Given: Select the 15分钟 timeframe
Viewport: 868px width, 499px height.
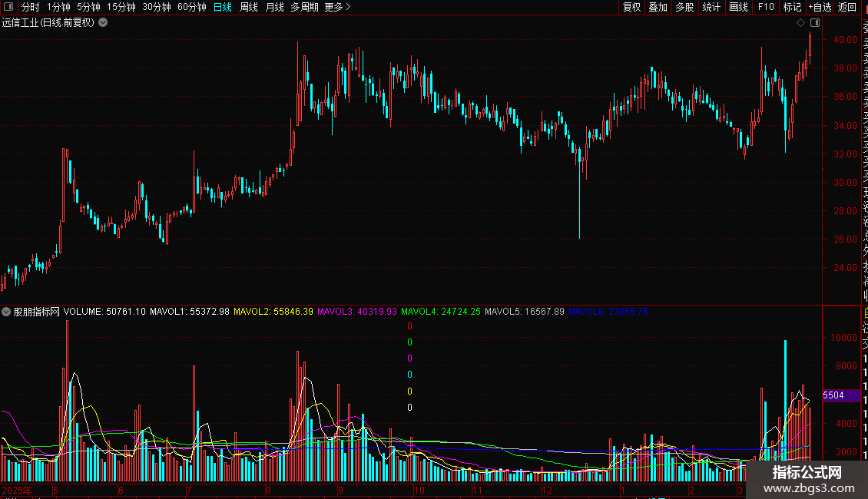Looking at the screenshot, I should click(121, 7).
